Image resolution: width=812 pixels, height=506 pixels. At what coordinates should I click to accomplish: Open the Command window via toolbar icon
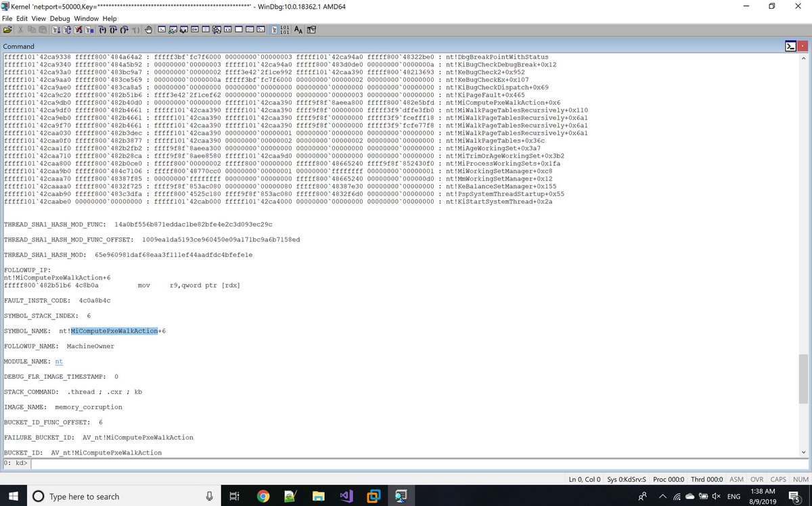coord(162,30)
